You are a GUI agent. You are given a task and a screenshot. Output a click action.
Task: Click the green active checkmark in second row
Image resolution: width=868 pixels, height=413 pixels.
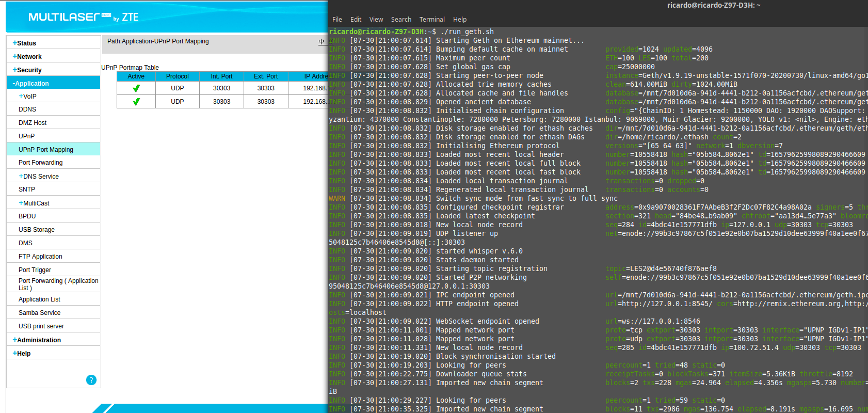click(x=136, y=102)
